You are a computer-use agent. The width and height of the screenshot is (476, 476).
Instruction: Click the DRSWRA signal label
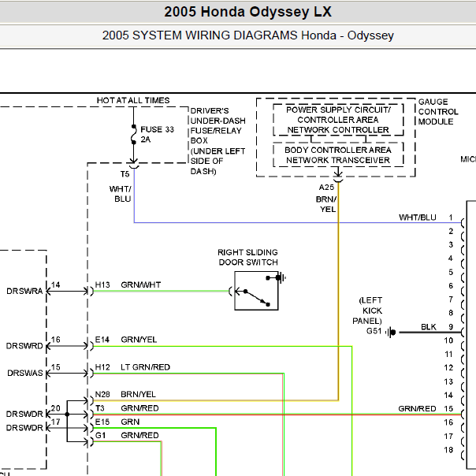point(24,291)
